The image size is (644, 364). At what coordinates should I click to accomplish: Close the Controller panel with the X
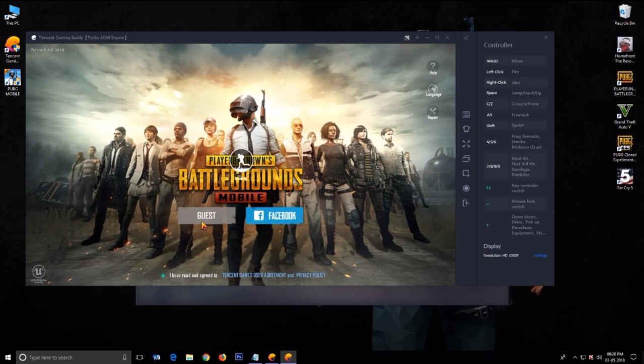[546, 38]
